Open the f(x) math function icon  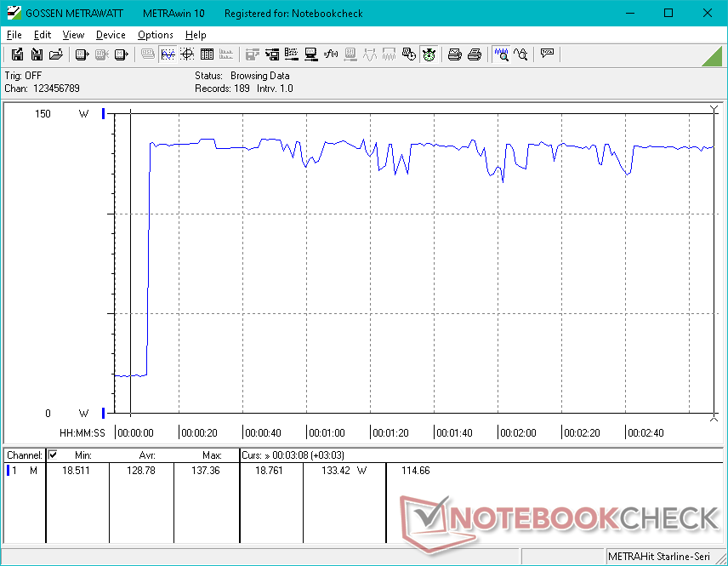[x=331, y=54]
